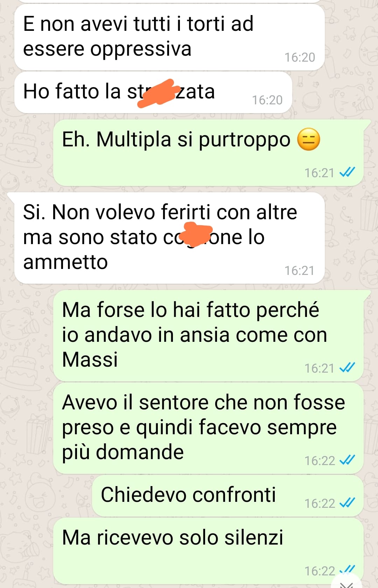Tap the read ticks on the Chiedevo confronti message

[x=347, y=503]
